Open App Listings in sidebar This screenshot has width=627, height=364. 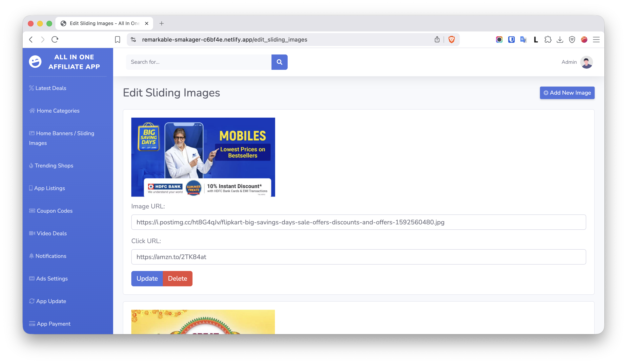47,188
